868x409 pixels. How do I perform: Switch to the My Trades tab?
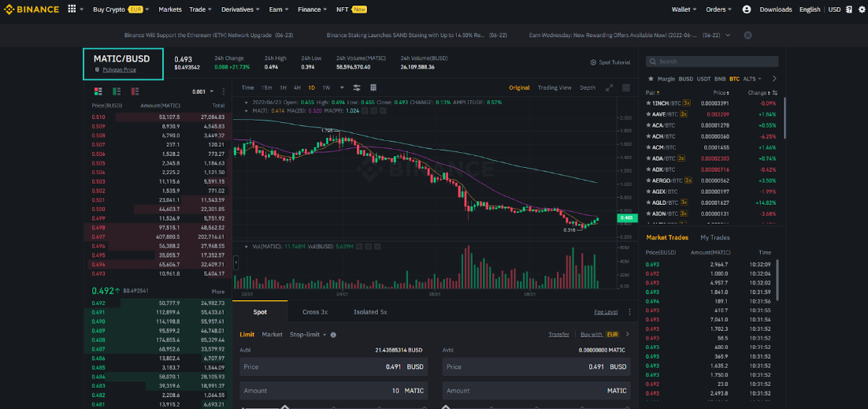(715, 237)
